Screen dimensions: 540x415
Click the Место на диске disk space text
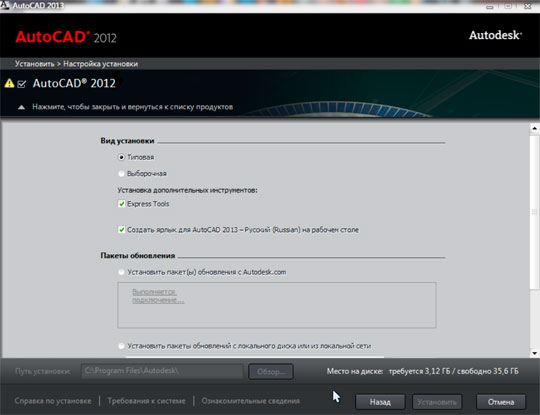[x=423, y=371]
